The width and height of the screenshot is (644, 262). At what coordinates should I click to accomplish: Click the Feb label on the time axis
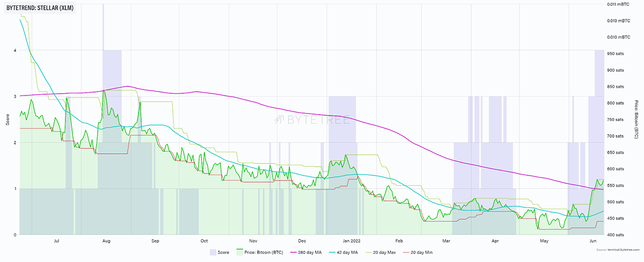tap(399, 242)
